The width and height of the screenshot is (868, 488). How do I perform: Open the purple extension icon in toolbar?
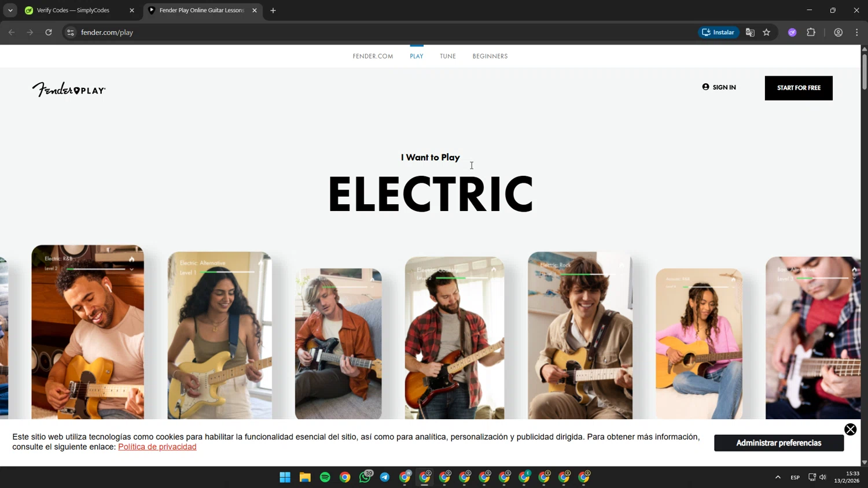[x=792, y=32]
